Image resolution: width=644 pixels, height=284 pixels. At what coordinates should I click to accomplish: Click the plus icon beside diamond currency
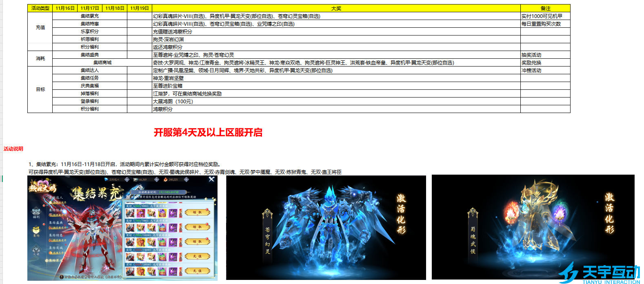point(127,180)
